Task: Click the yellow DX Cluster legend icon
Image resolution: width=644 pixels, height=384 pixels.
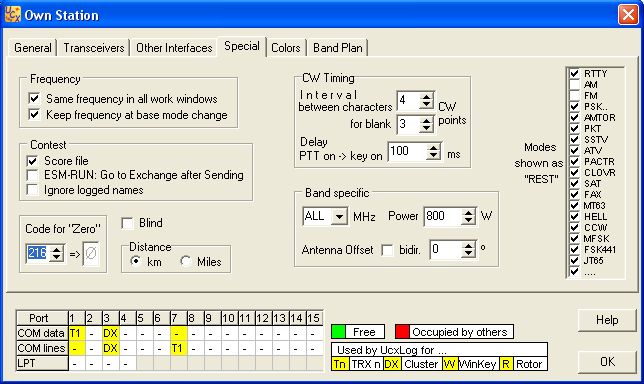Action: click(392, 364)
